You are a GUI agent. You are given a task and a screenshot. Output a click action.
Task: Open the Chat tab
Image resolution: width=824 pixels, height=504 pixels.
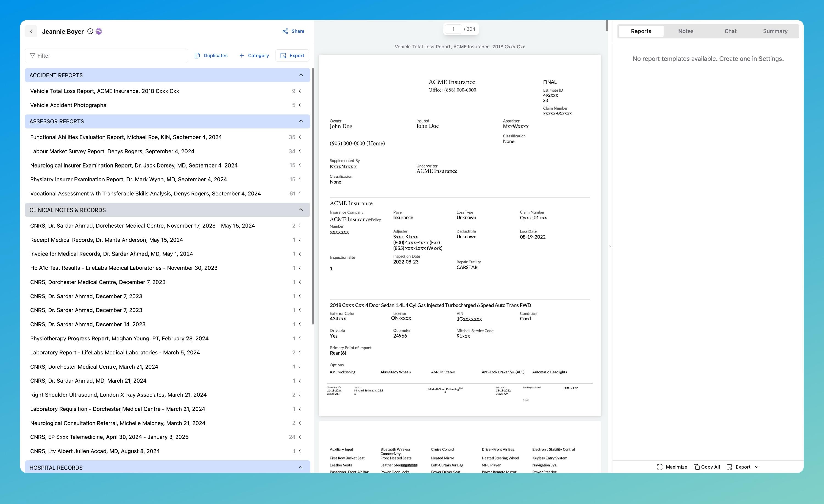pyautogui.click(x=730, y=31)
